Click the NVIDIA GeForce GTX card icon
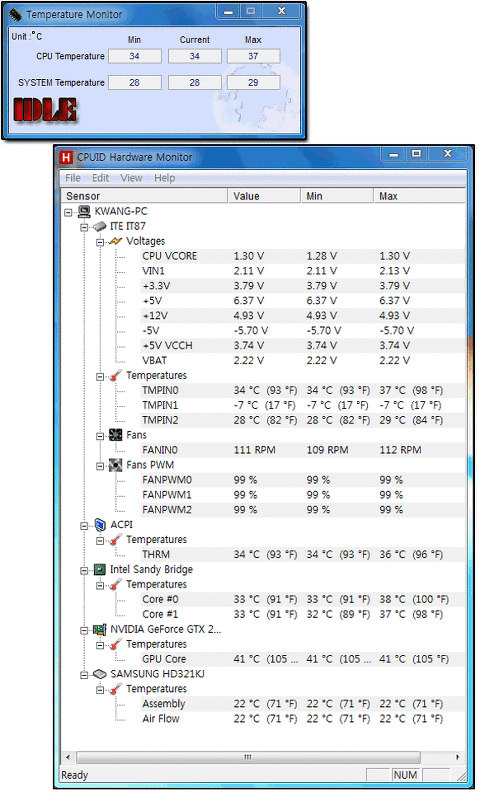480x796 pixels. tap(100, 629)
